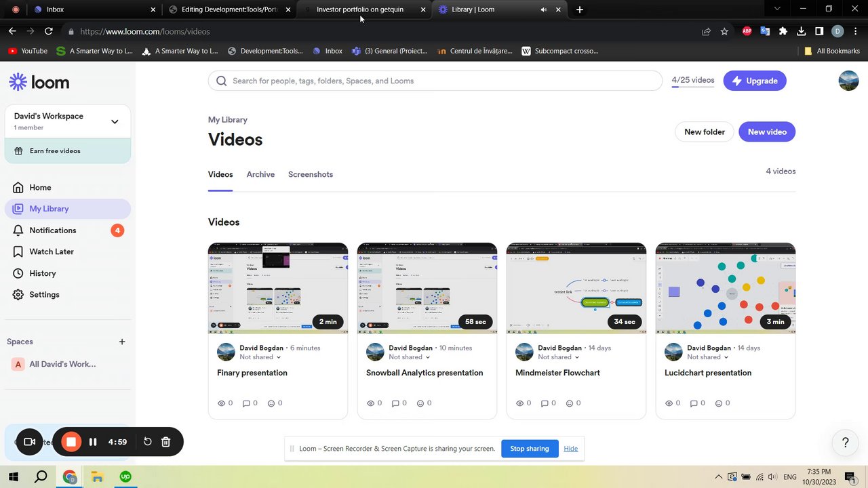Click the comments icon on Finary presentation

coord(246,403)
